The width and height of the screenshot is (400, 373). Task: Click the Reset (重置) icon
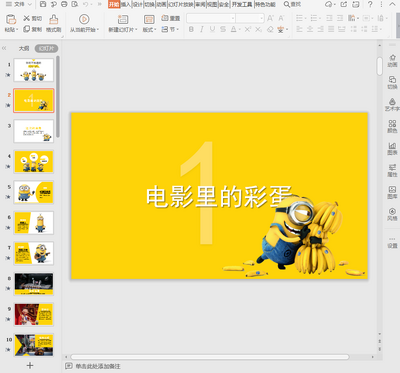click(x=165, y=18)
